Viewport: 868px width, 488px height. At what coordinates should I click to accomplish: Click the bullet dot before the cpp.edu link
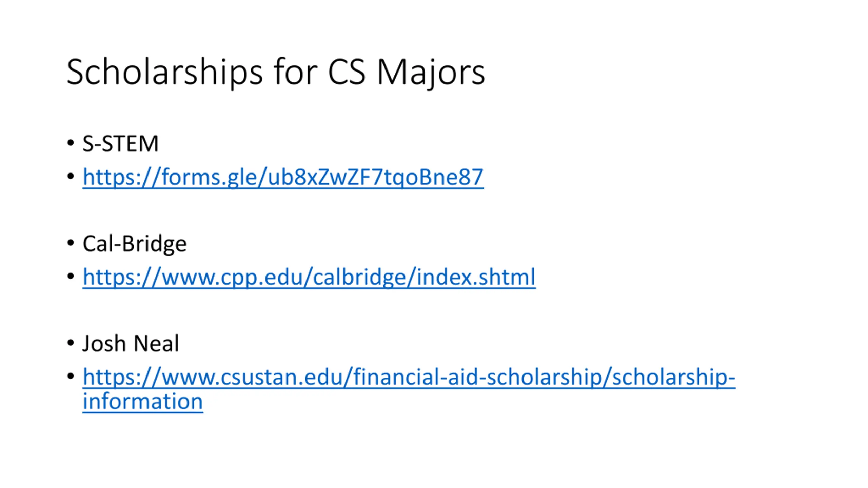71,276
